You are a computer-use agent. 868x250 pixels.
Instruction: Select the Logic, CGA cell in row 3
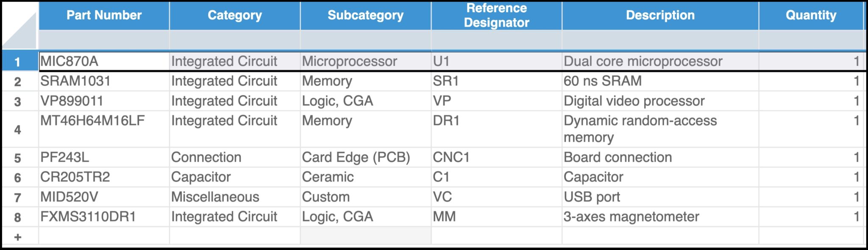click(x=365, y=100)
